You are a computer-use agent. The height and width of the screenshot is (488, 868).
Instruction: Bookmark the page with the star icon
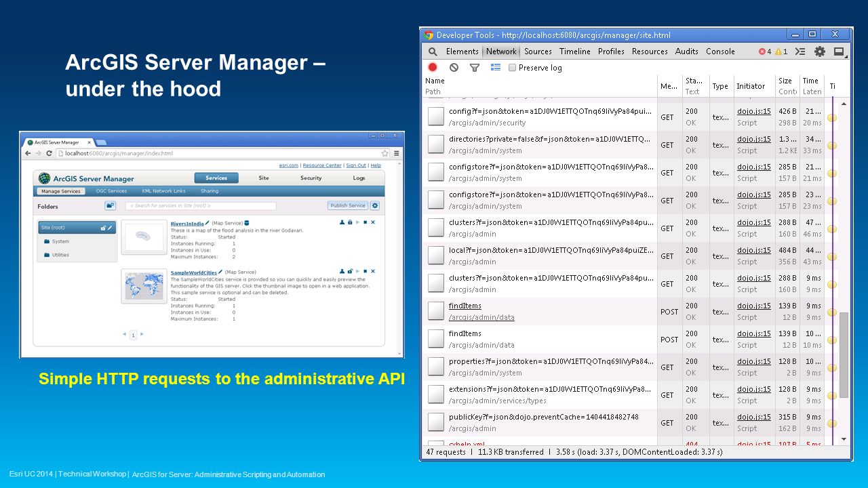tap(384, 153)
